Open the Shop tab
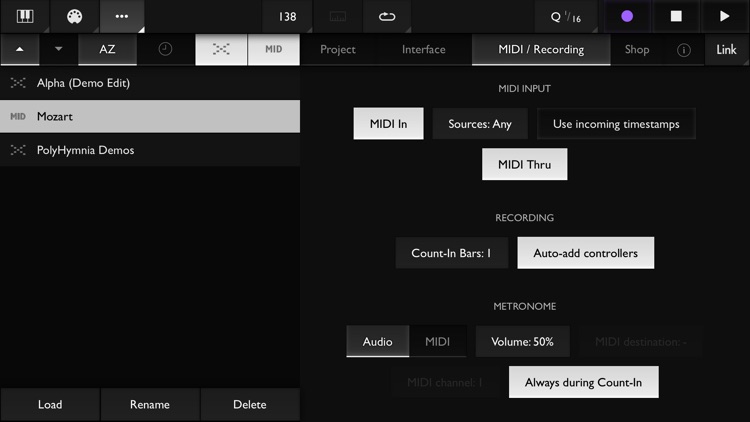Image resolution: width=750 pixels, height=422 pixels. point(637,49)
